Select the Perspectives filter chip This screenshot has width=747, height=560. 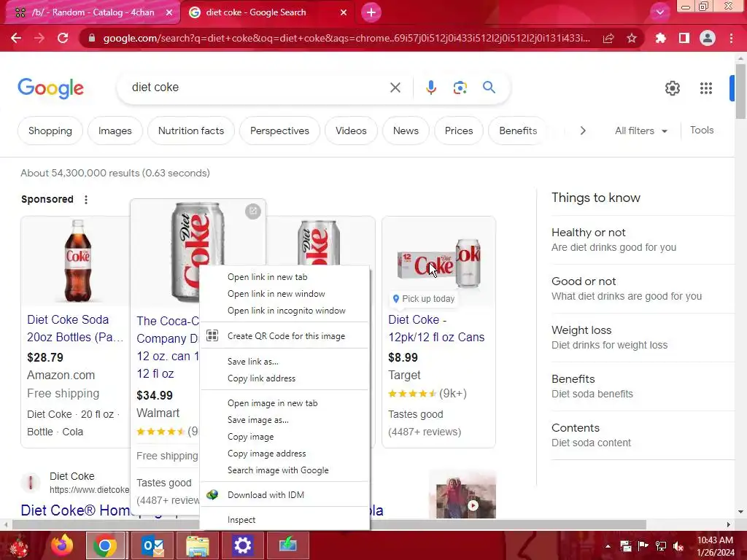pos(279,131)
